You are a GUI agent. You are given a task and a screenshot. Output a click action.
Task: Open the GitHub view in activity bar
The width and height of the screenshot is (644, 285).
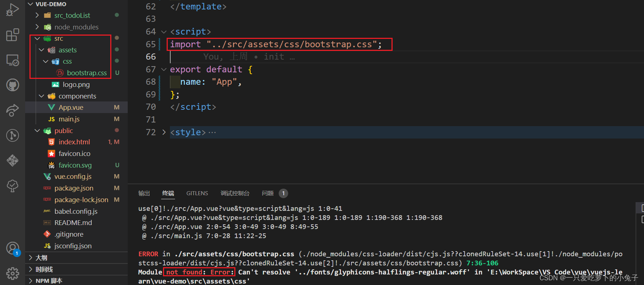pos(12,85)
